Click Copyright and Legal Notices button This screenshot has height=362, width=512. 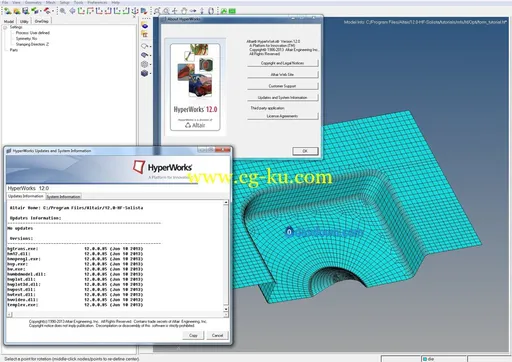(283, 63)
